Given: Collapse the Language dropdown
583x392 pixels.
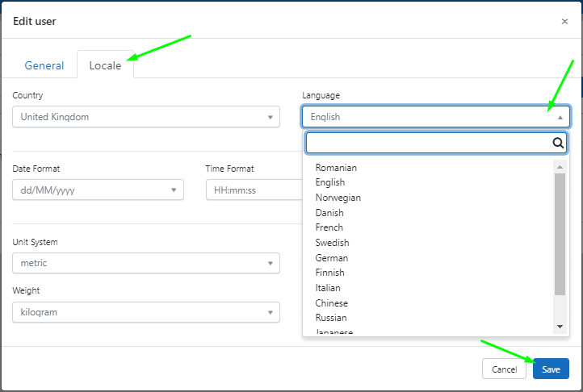Looking at the screenshot, I should [x=436, y=117].
